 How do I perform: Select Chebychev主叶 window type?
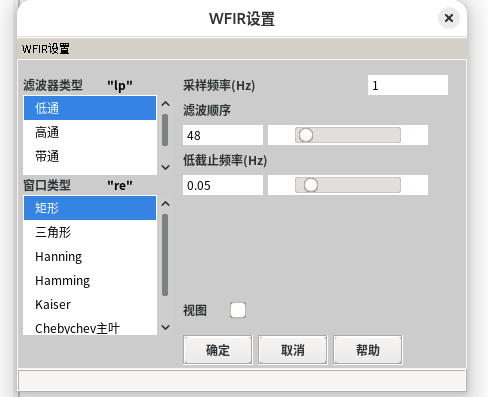coord(90,327)
